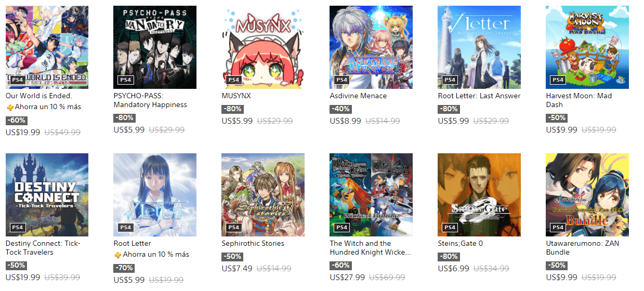
Task: Select the Asdivine Menace cover image
Action: pos(371,47)
